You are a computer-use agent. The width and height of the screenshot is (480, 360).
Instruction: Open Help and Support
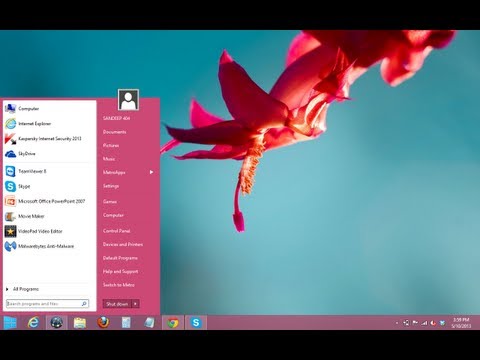[120, 271]
